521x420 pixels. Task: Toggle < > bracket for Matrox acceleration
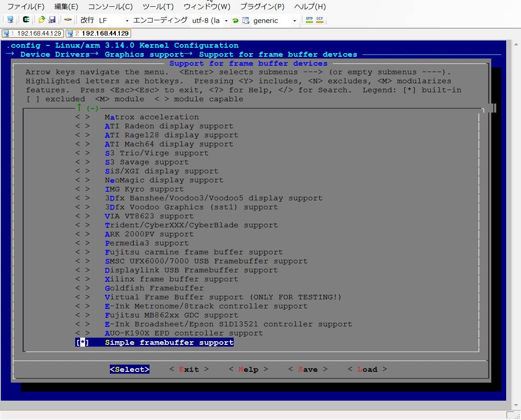click(82, 117)
